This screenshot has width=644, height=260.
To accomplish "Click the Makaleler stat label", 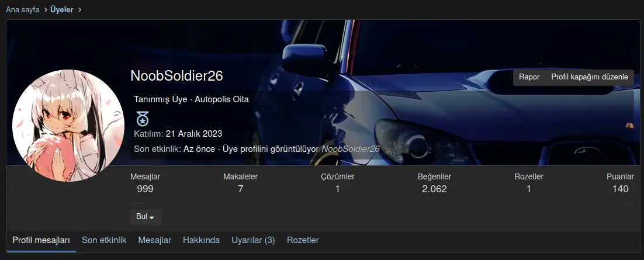I will (x=240, y=176).
